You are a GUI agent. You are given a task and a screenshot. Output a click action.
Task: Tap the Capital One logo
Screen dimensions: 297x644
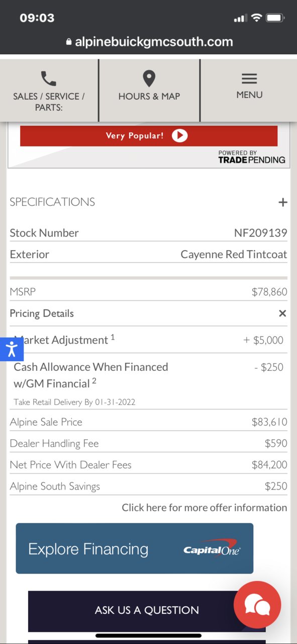click(212, 548)
